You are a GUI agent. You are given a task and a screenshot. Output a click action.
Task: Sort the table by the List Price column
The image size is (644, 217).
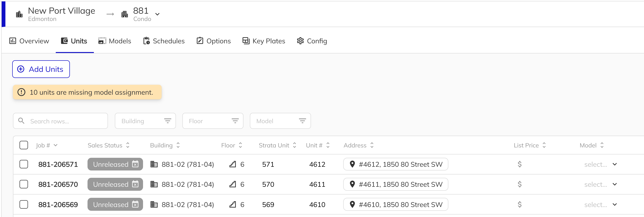click(530, 145)
